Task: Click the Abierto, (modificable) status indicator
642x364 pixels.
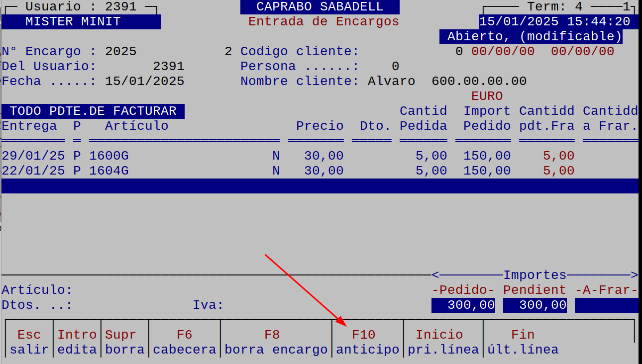Action: pyautogui.click(x=530, y=36)
